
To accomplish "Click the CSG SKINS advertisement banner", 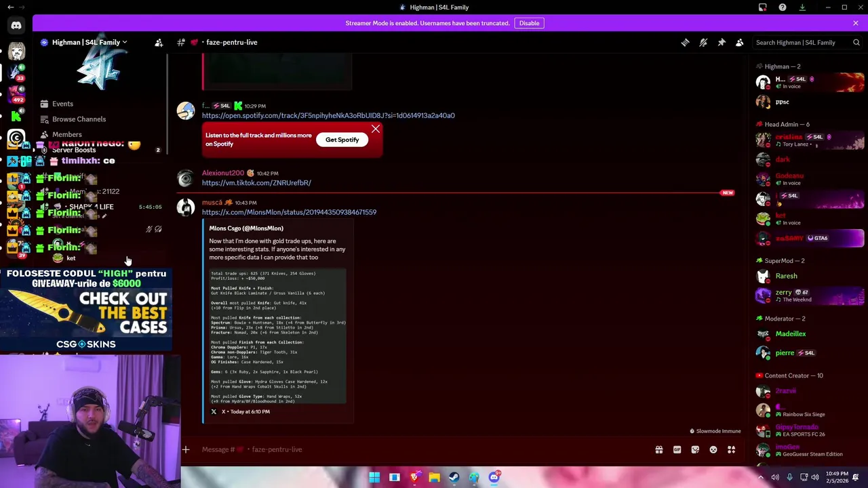I will pyautogui.click(x=86, y=310).
